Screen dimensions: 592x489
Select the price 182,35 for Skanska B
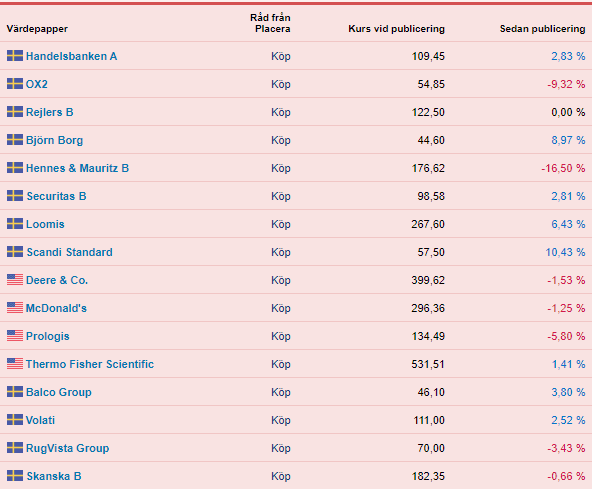428,476
